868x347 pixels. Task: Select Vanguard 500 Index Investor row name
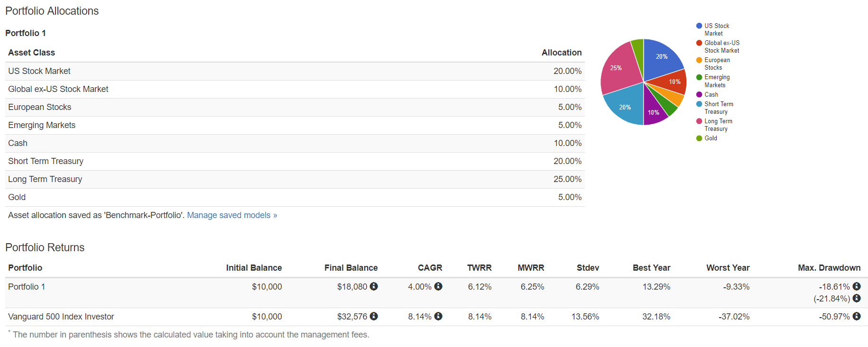61,317
